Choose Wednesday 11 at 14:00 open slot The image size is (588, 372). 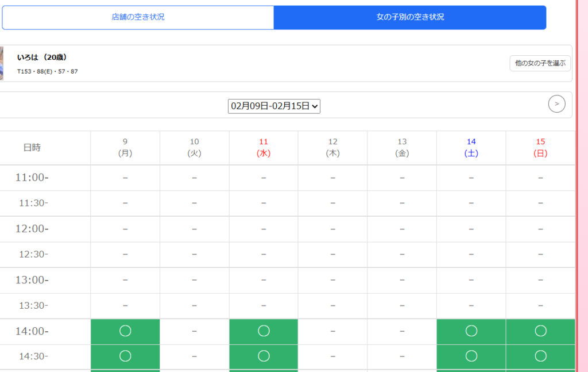[x=264, y=331]
